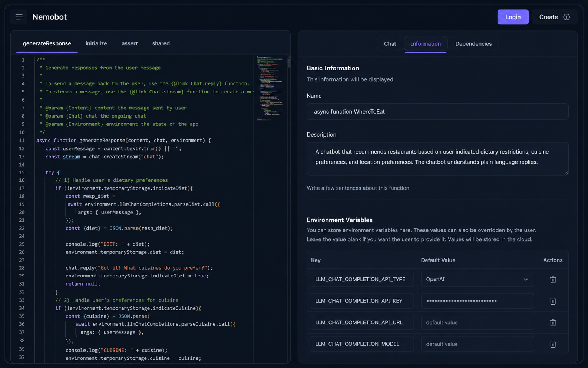Open the shared code tab
This screenshot has width=588, height=368.
point(161,43)
